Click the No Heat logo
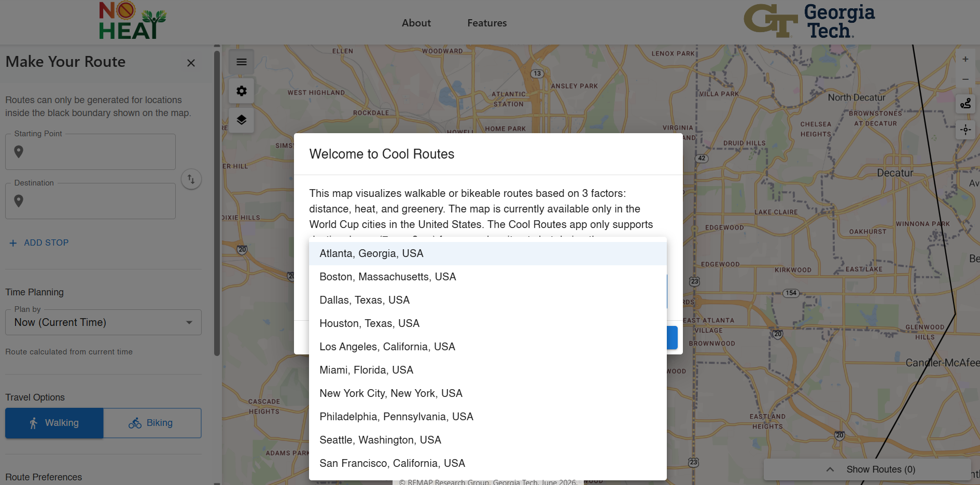Image resolution: width=980 pixels, height=485 pixels. tap(133, 21)
